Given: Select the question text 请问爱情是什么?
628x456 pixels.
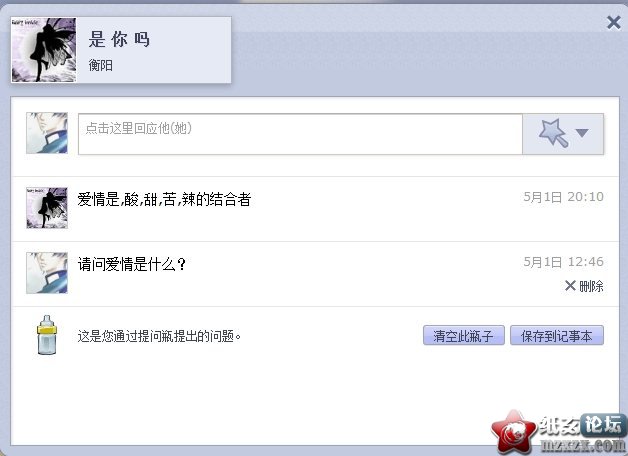Looking at the screenshot, I should pyautogui.click(x=132, y=264).
